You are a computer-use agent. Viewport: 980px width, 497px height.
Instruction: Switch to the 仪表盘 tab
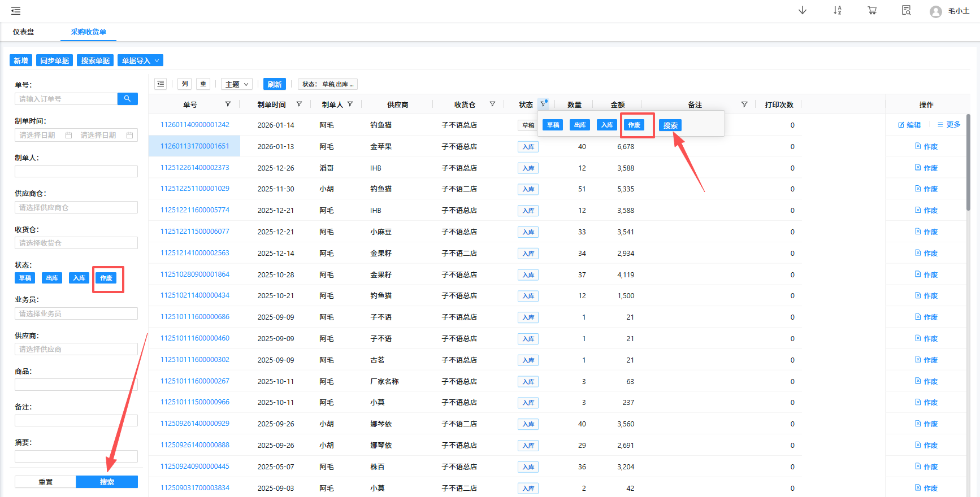(x=24, y=32)
